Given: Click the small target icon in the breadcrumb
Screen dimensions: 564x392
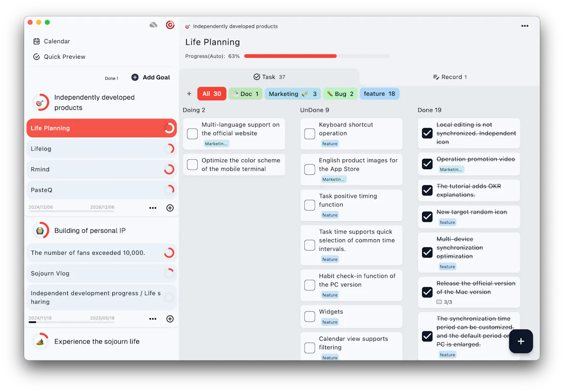Looking at the screenshot, I should coord(188,26).
